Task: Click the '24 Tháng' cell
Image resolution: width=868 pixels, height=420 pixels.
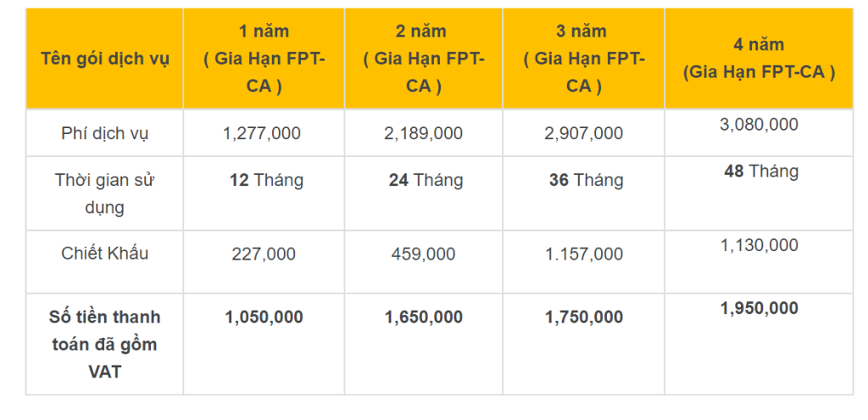Action: [426, 181]
